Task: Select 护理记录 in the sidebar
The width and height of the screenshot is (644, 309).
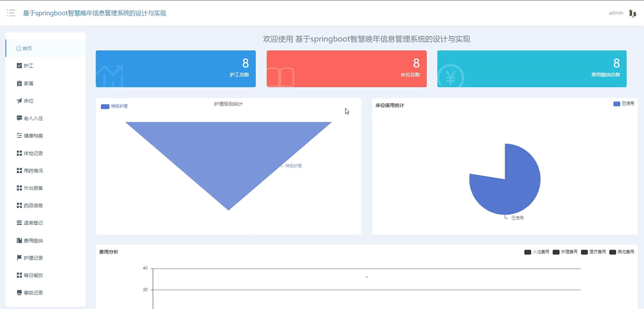Action: (45, 258)
